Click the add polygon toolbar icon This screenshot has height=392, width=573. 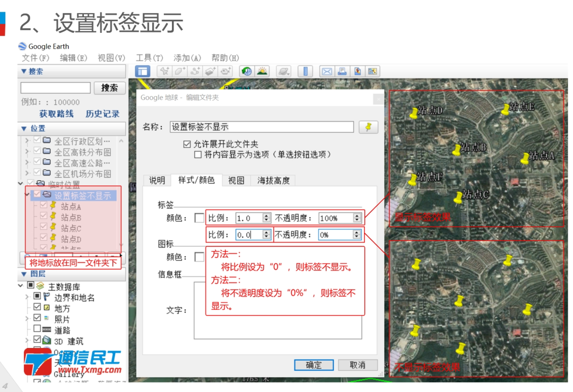click(179, 71)
